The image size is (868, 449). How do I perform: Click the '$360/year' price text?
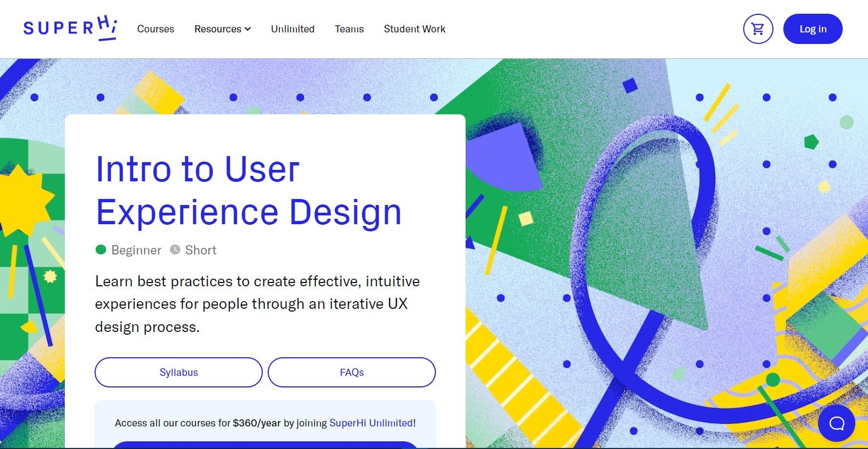[257, 423]
